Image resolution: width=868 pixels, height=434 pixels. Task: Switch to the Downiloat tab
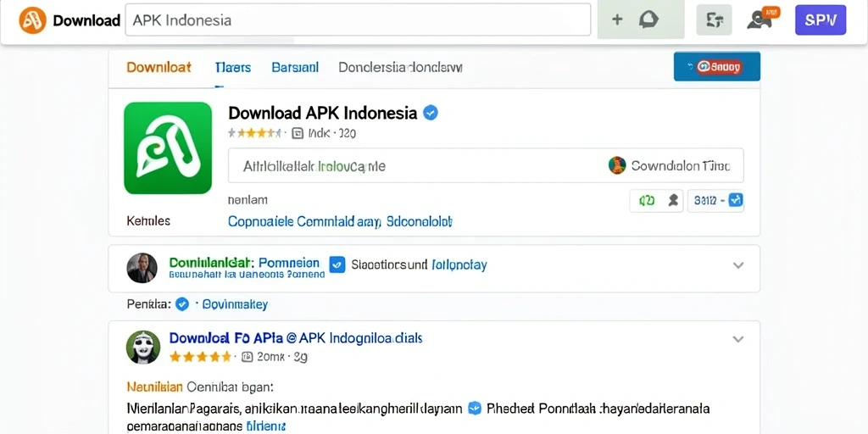pyautogui.click(x=159, y=68)
